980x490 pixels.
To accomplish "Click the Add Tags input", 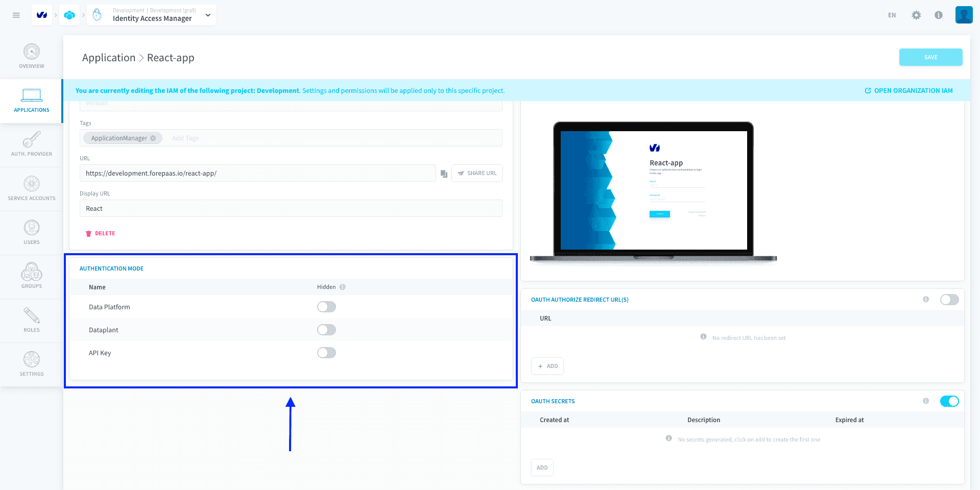I will [185, 138].
